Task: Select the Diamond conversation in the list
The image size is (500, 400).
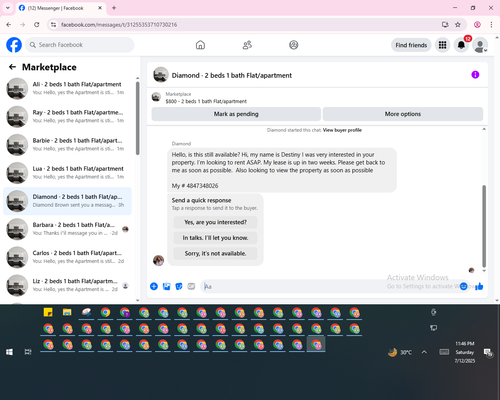Action: 68,201
